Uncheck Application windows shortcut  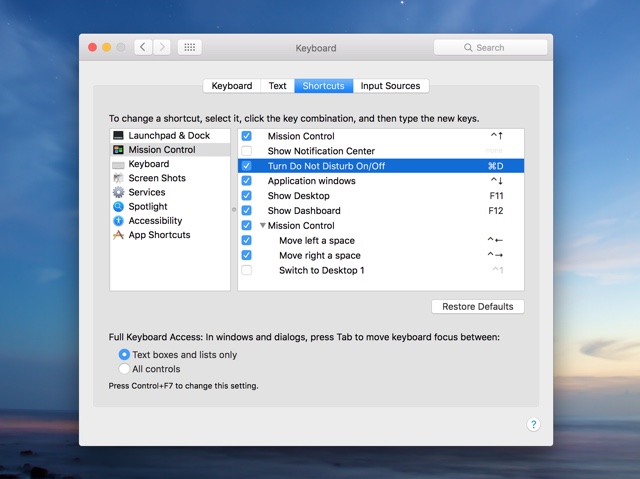click(247, 181)
